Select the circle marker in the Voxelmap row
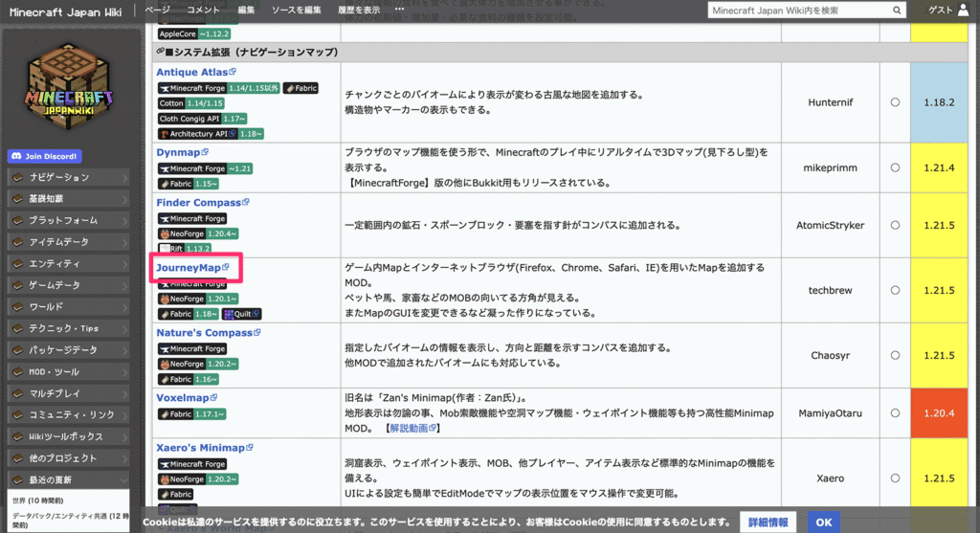This screenshot has height=533, width=980. [x=895, y=413]
